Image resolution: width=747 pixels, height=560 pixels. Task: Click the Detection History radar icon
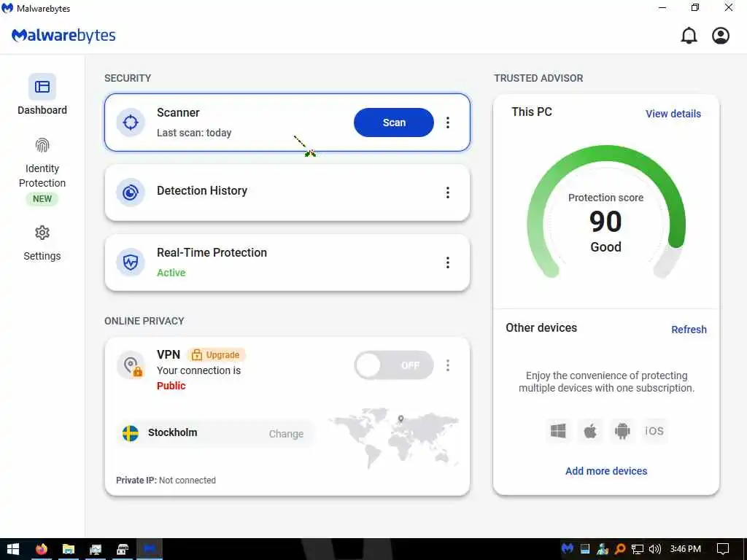coord(131,192)
